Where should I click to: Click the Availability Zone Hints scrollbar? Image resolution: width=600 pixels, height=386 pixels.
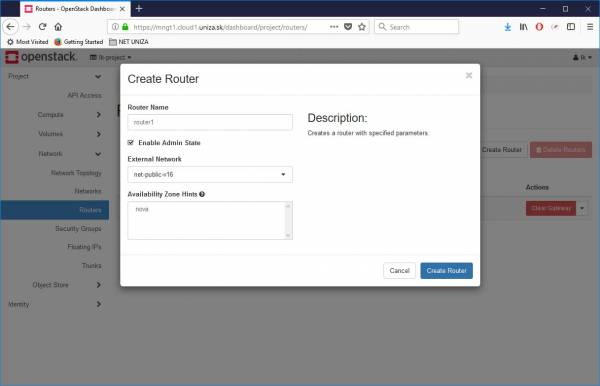[x=288, y=221]
